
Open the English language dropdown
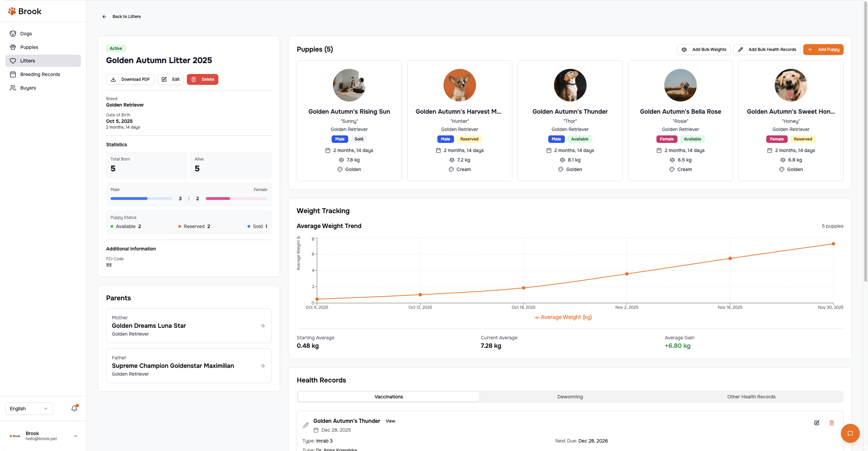click(x=29, y=409)
